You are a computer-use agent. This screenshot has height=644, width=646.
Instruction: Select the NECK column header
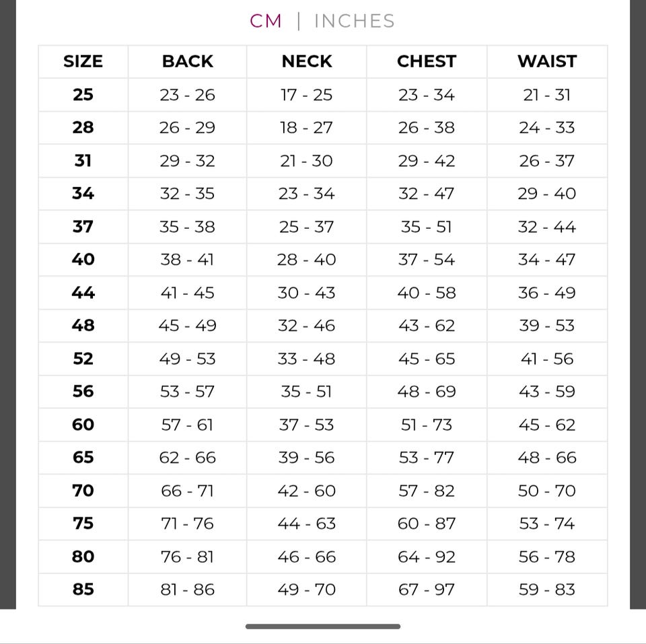(306, 61)
